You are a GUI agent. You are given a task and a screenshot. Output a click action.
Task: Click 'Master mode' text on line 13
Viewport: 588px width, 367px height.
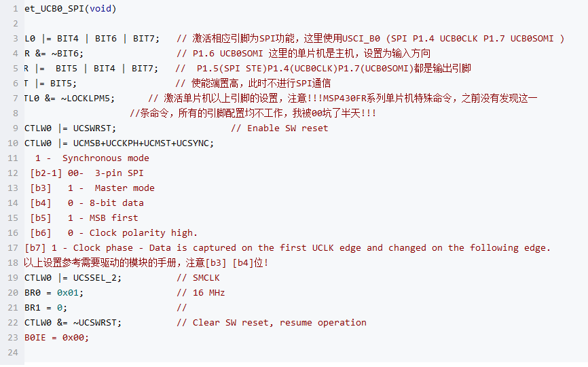click(124, 188)
